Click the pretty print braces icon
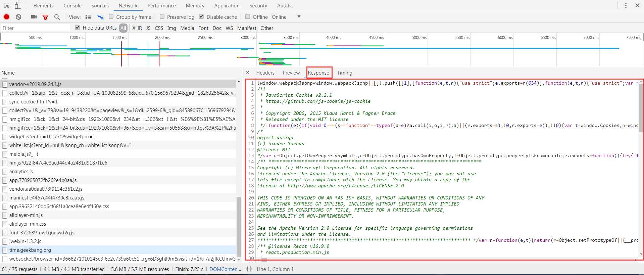This screenshot has width=644, height=275. pos(249,269)
